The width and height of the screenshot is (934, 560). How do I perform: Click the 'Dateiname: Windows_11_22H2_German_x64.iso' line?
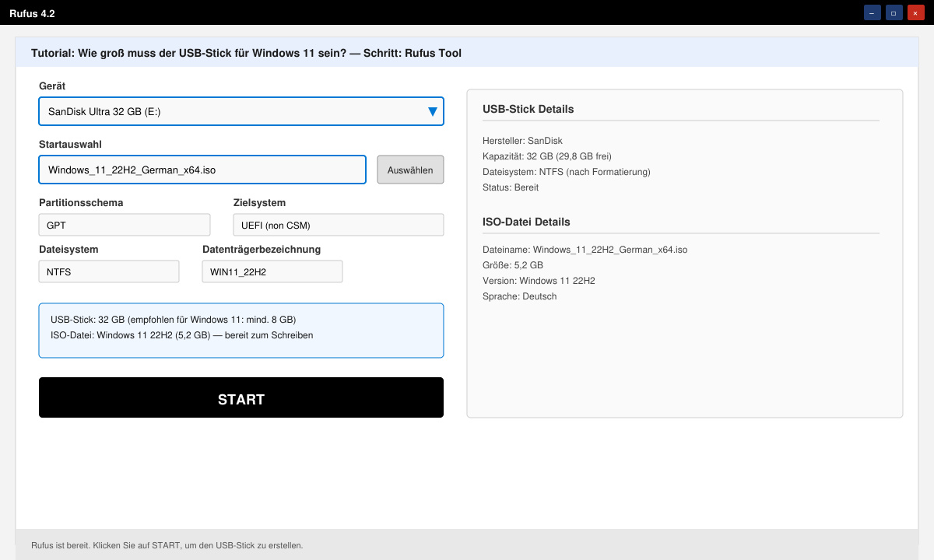585,250
